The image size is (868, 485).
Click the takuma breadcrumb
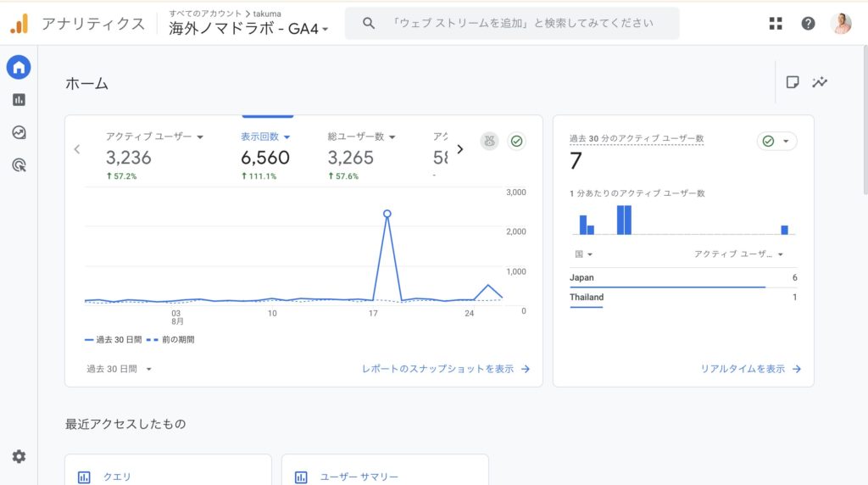(x=267, y=14)
